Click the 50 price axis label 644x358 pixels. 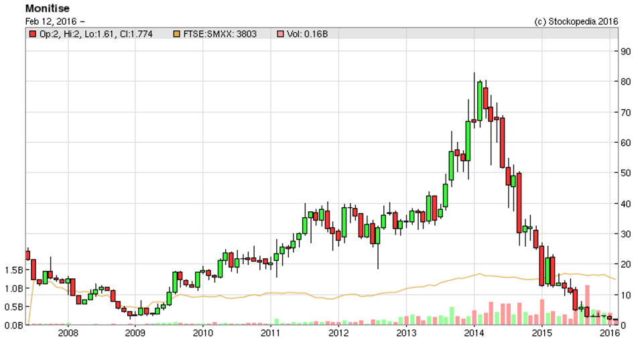(625, 173)
